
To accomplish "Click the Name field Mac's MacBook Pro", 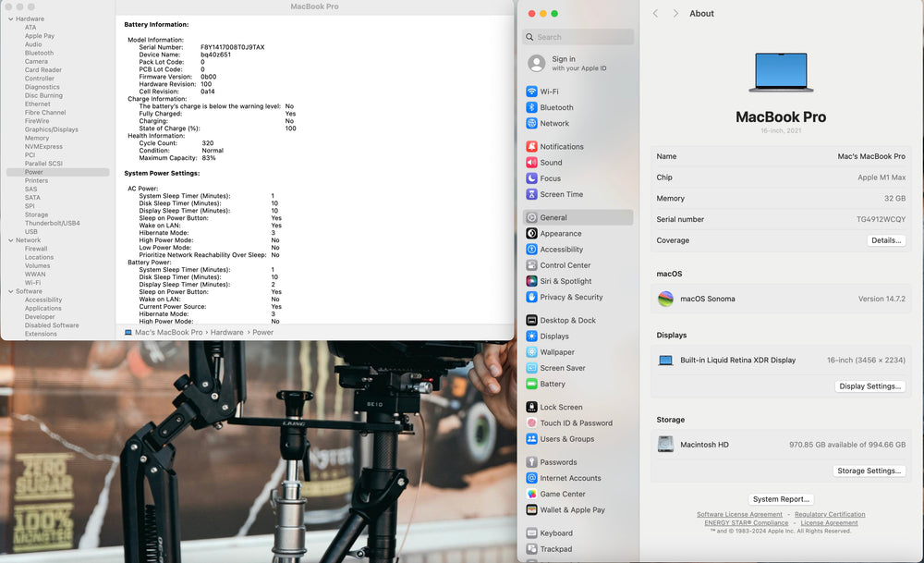I will pos(871,156).
